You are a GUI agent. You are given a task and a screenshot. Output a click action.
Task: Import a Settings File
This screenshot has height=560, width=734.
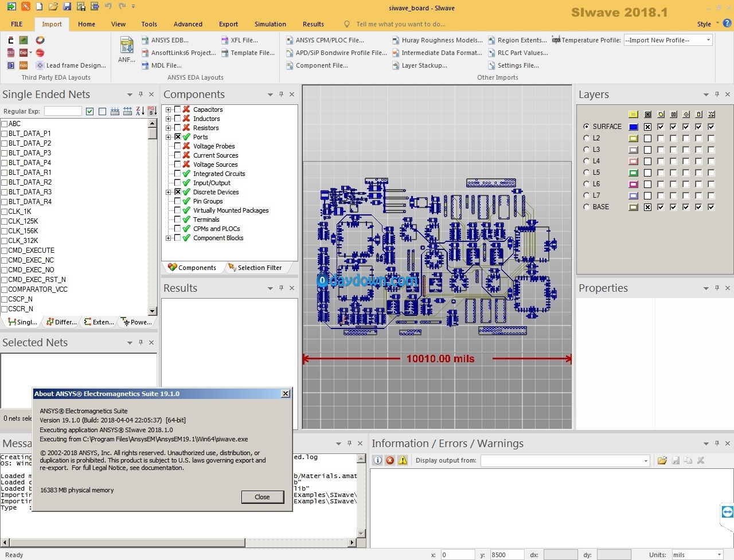pyautogui.click(x=513, y=65)
